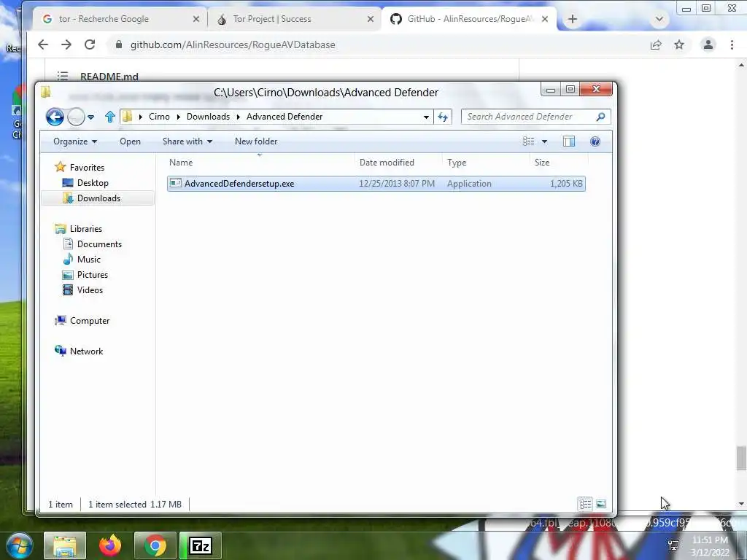Screen dimensions: 747x560
Task: Open Chrome three-dot menu
Action: click(x=732, y=44)
